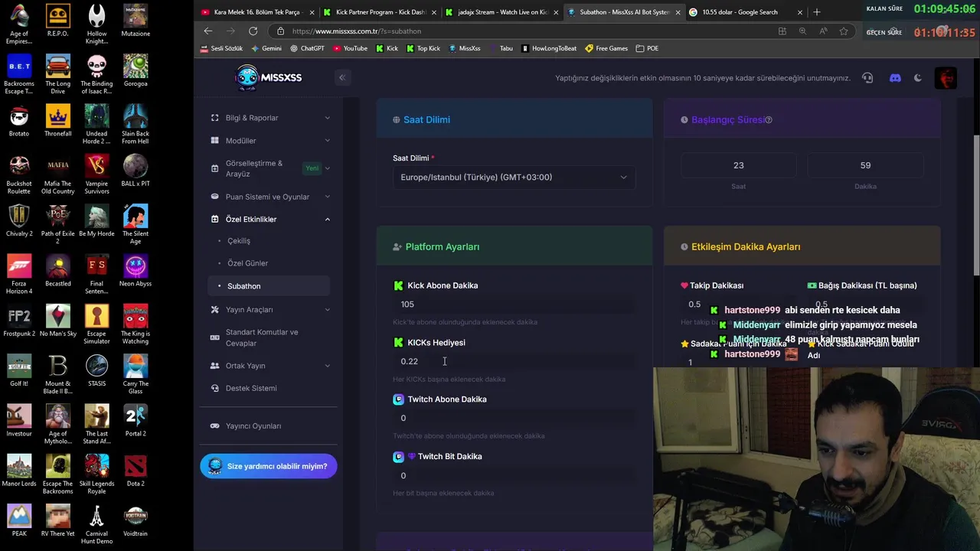
Task: Bookmark page with star icon
Action: [844, 31]
